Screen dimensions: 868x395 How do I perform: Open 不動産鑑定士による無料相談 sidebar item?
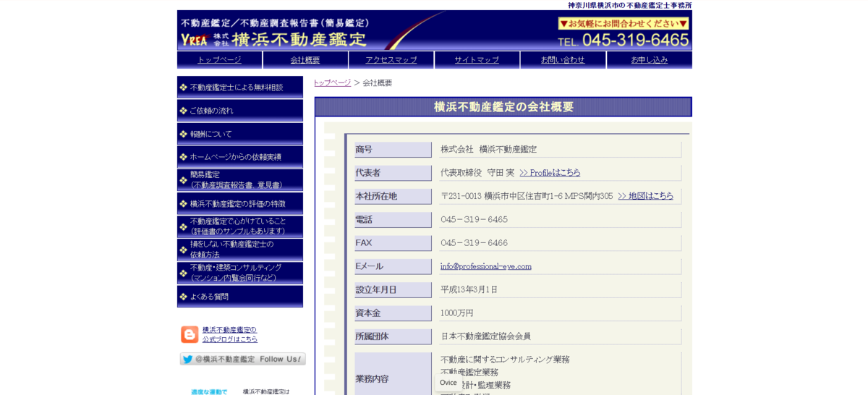(x=240, y=87)
